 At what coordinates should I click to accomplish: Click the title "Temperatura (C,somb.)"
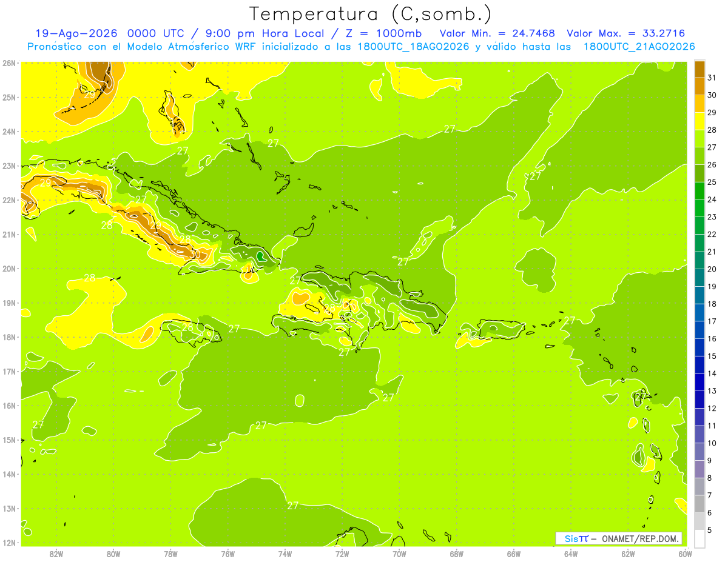click(371, 15)
